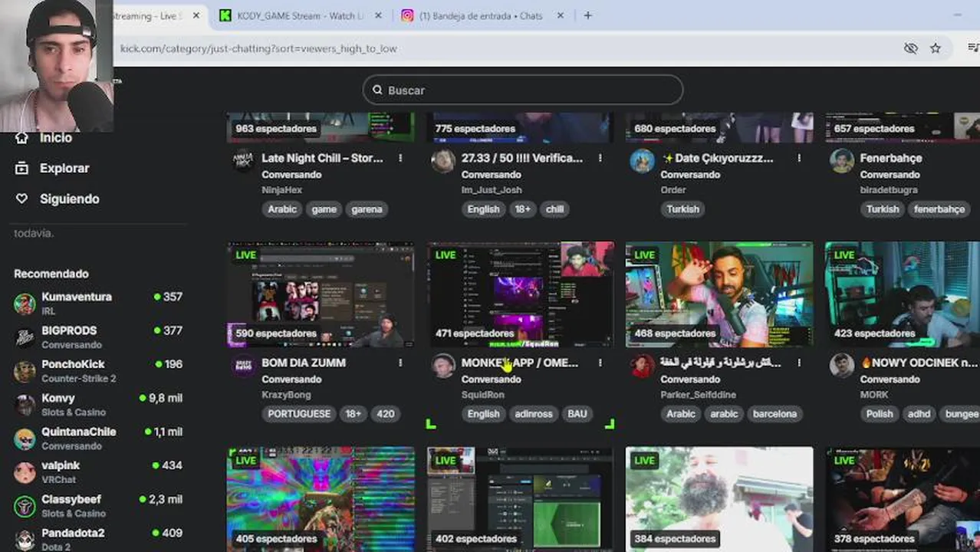Go to Siguiendo in sidebar
The width and height of the screenshot is (980, 552).
click(x=70, y=199)
